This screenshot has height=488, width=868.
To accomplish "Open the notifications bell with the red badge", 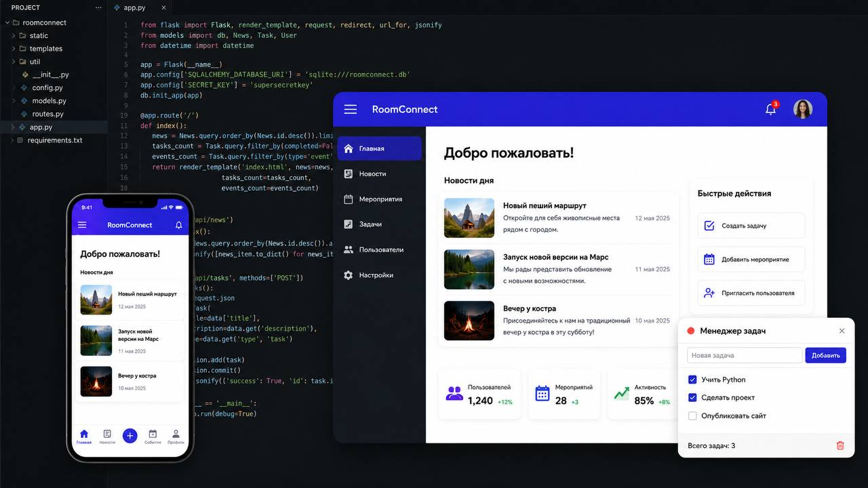I will [771, 108].
